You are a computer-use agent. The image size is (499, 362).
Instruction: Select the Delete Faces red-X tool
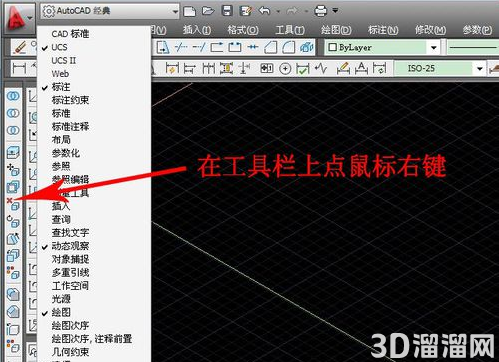[13, 204]
